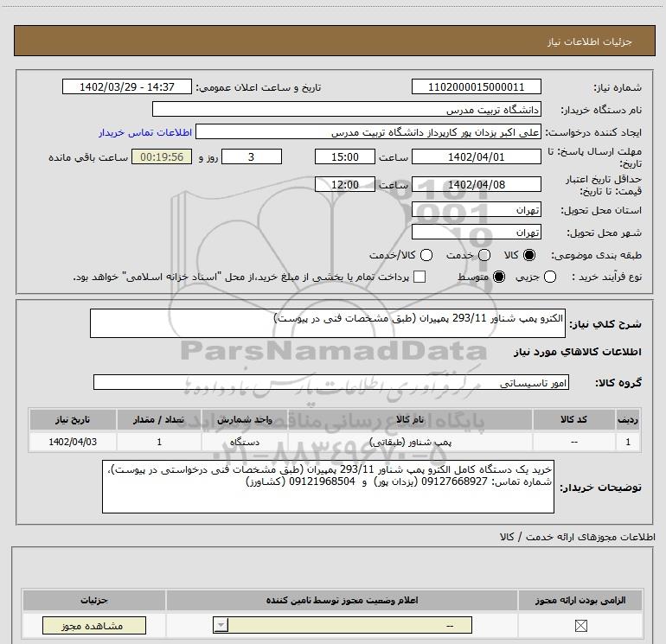This screenshot has height=644, width=666.
Task: Click the شرح کلی نیاز description box
Action: tap(328, 323)
